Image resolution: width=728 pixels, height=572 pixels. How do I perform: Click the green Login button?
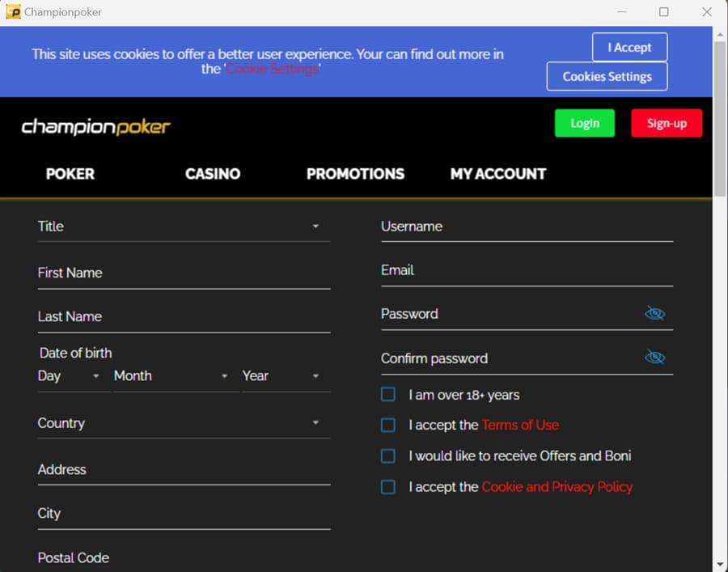pyautogui.click(x=584, y=123)
